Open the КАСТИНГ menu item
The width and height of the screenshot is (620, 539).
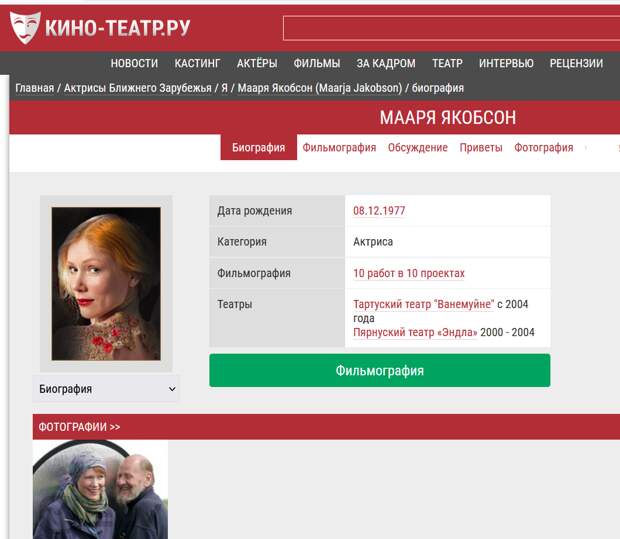(x=197, y=63)
